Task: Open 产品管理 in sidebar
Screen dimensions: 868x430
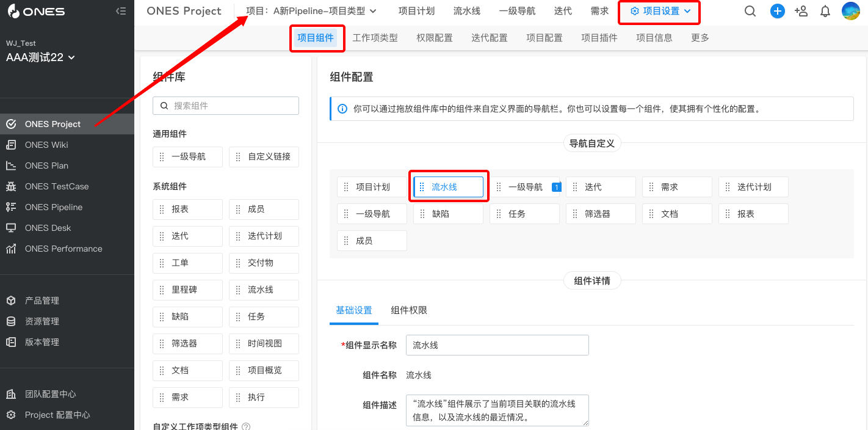Action: coord(67,301)
